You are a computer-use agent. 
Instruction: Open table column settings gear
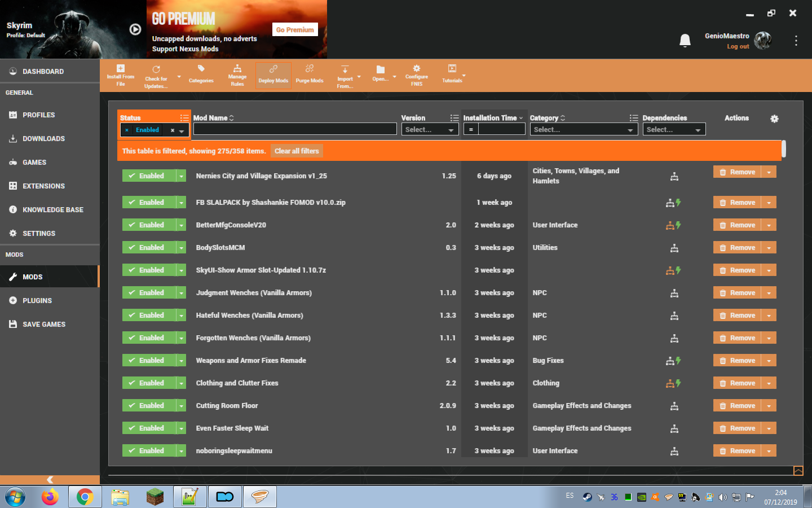coord(774,119)
